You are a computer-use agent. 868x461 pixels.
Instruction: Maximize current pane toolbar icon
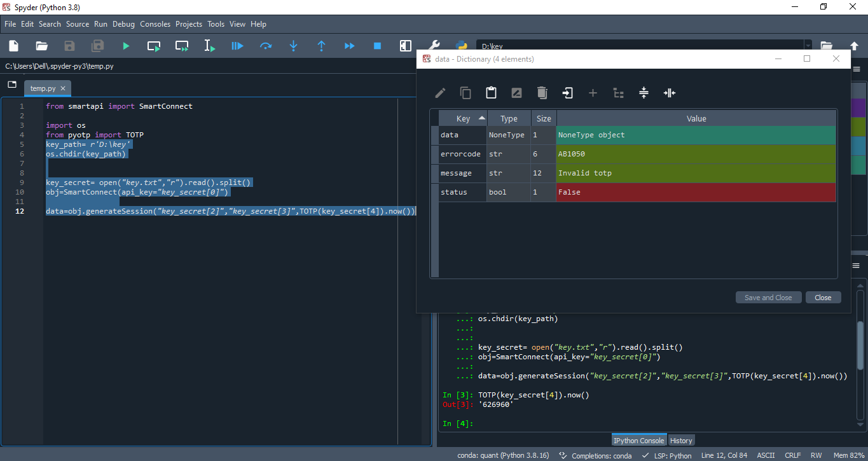pyautogui.click(x=406, y=46)
